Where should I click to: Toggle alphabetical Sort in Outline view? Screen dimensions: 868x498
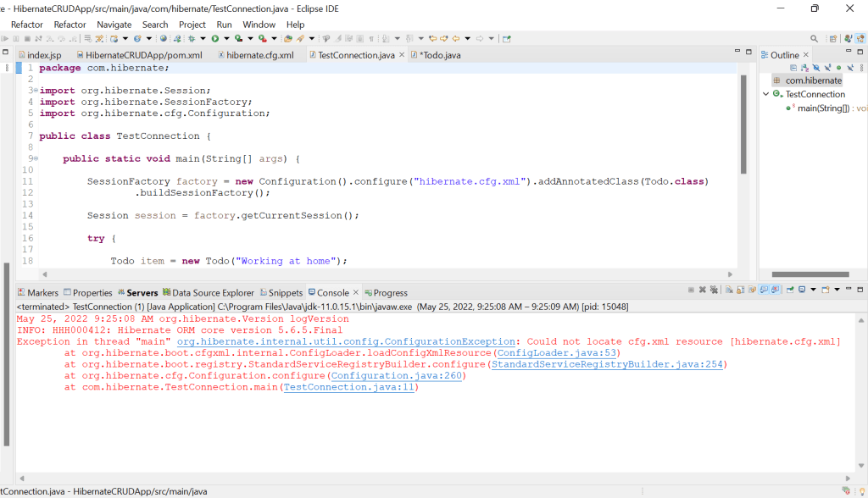[x=805, y=68]
